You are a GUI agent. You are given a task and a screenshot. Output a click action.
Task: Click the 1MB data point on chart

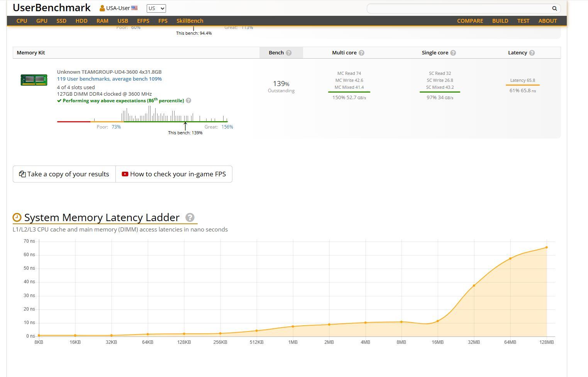pyautogui.click(x=293, y=326)
